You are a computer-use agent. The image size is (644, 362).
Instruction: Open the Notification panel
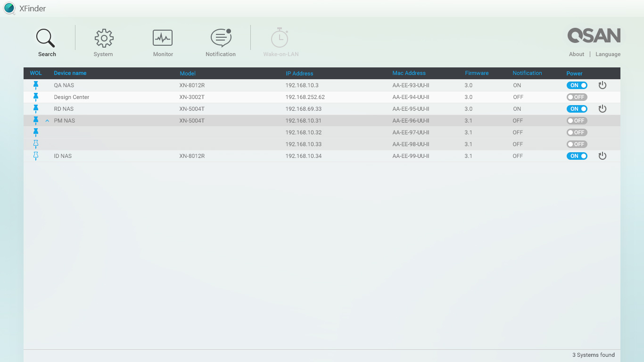[220, 39]
